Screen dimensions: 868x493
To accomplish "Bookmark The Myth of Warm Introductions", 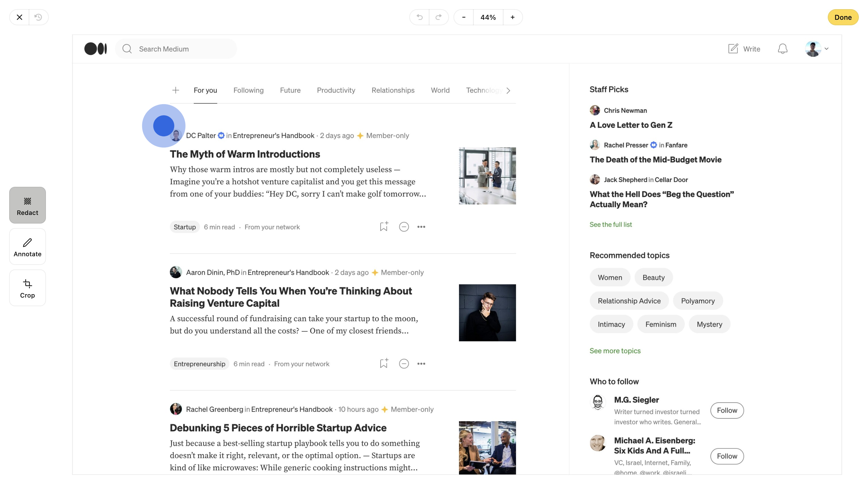I will pyautogui.click(x=383, y=226).
